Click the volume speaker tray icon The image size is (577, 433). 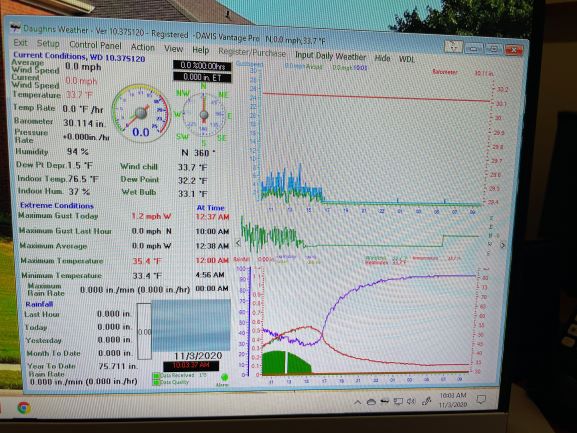point(411,401)
